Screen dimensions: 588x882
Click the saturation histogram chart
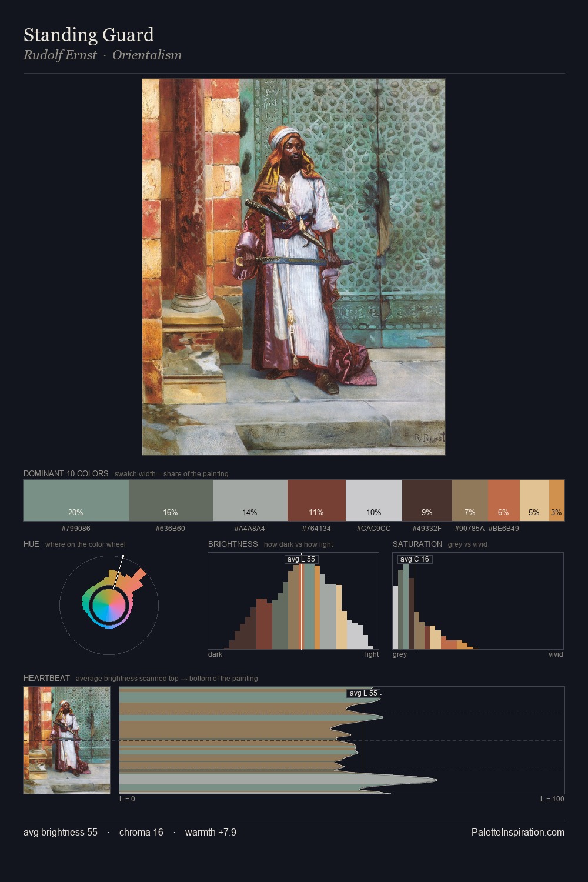coord(478,601)
